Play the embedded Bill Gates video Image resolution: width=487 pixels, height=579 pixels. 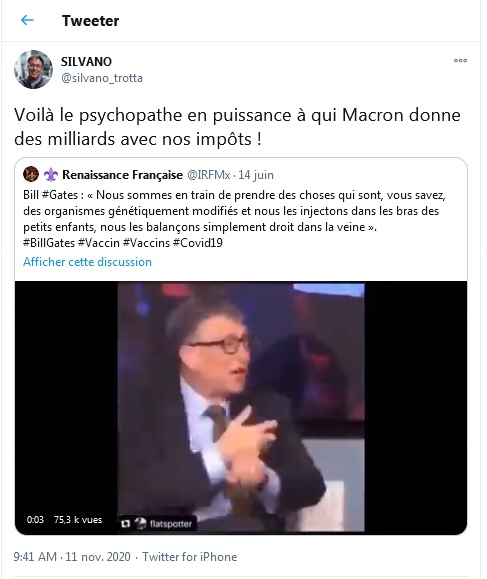click(241, 407)
